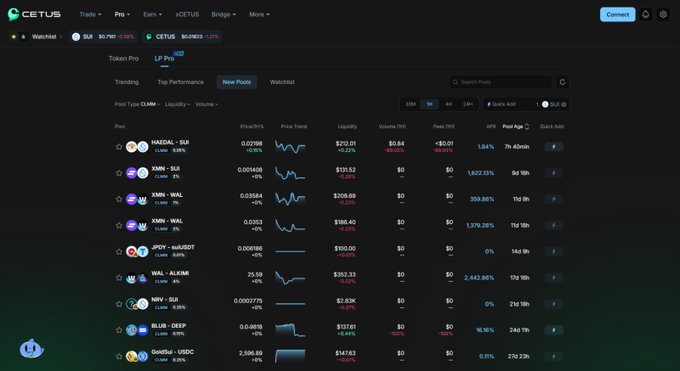Open the HAEDAL - SUI price trend chart
680x371 pixels.
(x=290, y=147)
